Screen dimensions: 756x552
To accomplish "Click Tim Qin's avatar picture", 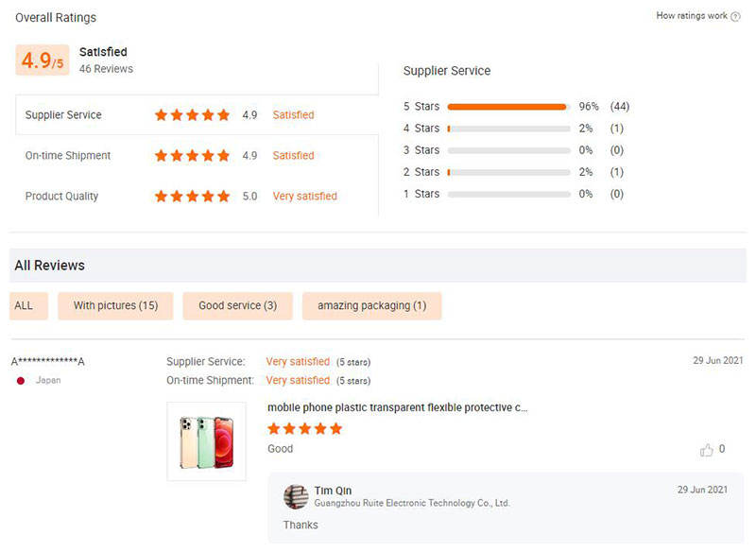I will coord(296,497).
